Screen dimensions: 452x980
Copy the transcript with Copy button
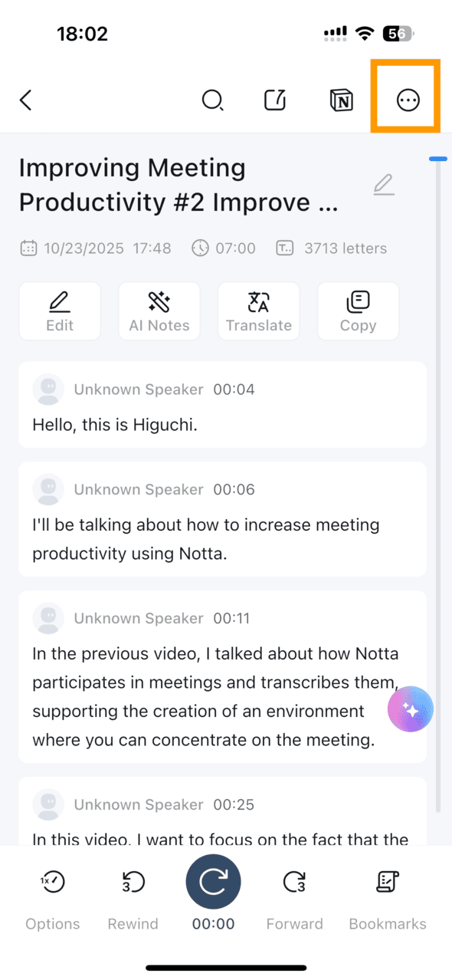(359, 311)
